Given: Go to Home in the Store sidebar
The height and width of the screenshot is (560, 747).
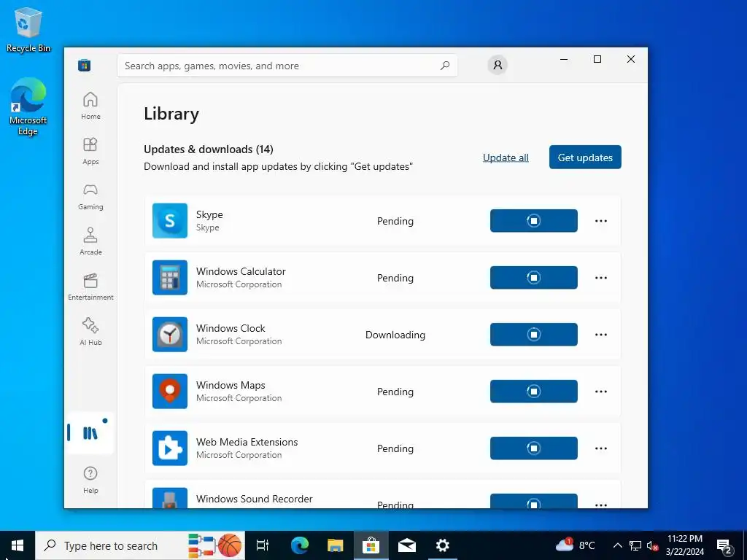Looking at the screenshot, I should pyautogui.click(x=90, y=106).
